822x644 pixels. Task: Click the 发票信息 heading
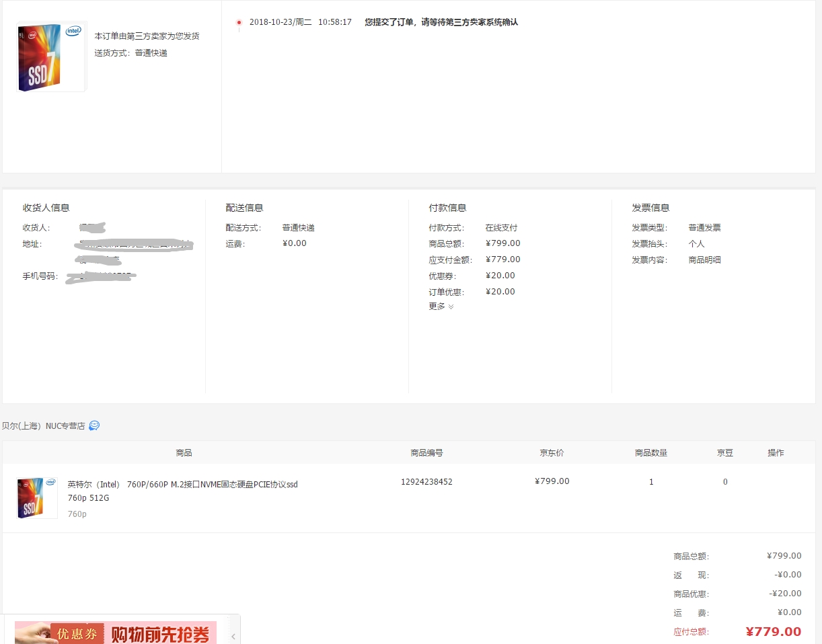pos(651,208)
